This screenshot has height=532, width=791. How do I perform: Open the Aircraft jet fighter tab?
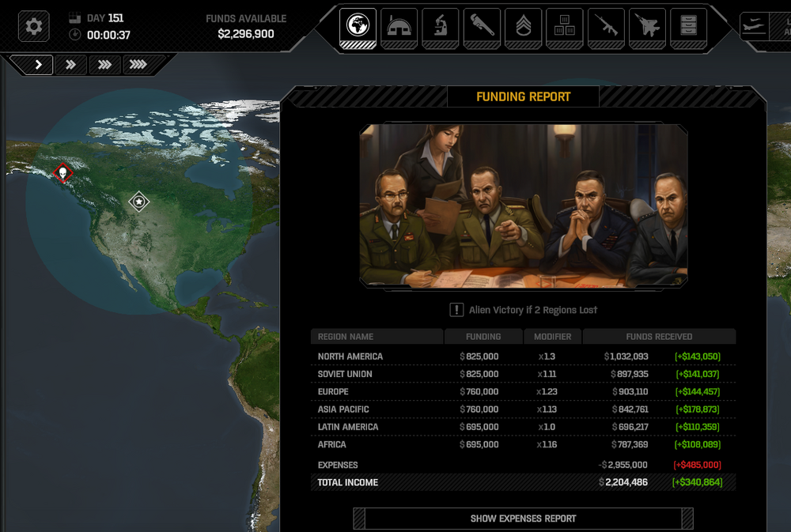[647, 28]
